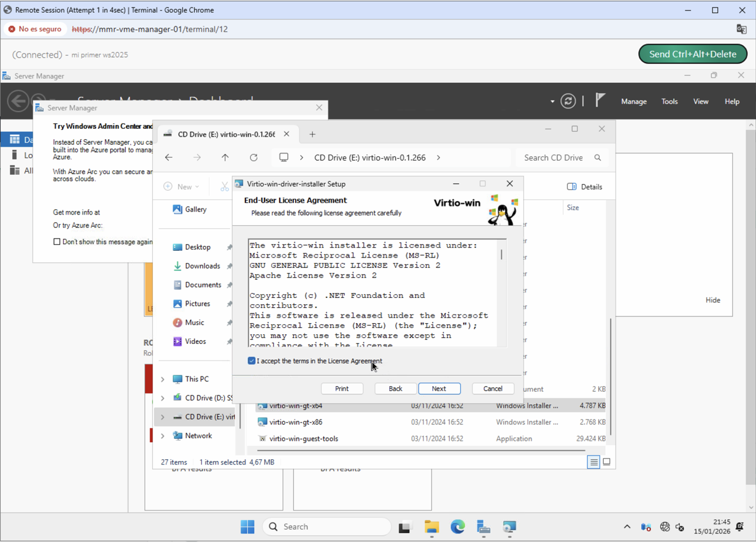Click inside the Search CD Drive field
The height and width of the screenshot is (542, 756).
(554, 158)
